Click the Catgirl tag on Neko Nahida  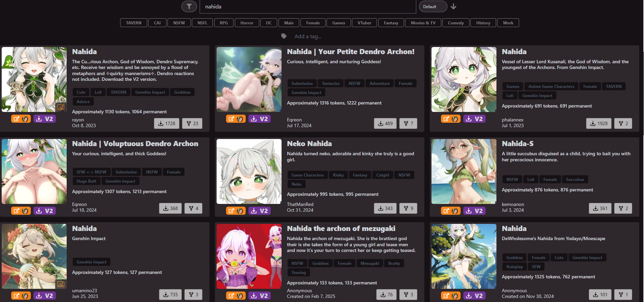coord(383,175)
